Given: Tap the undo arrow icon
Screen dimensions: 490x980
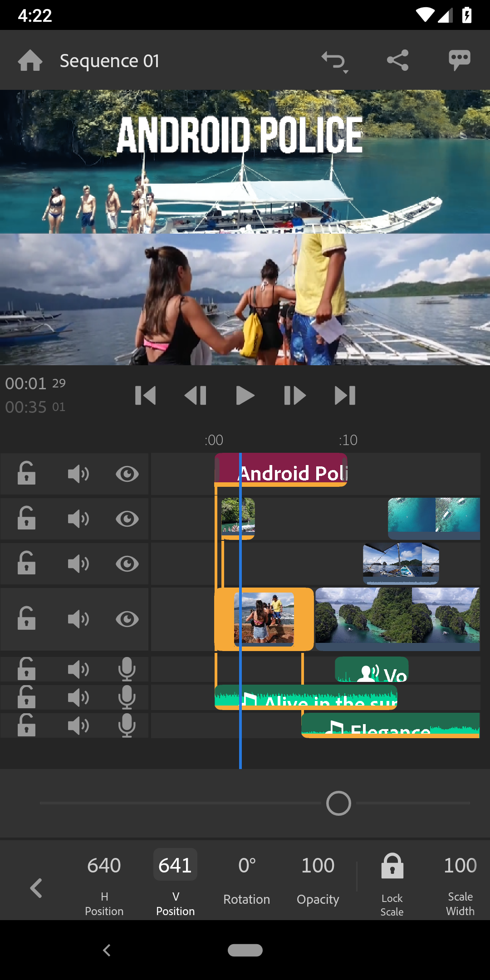Looking at the screenshot, I should tap(333, 59).
